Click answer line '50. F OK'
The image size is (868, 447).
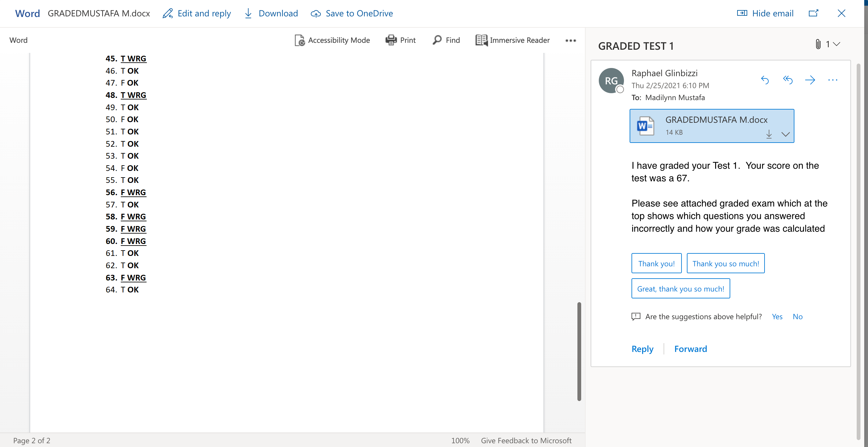(x=122, y=119)
